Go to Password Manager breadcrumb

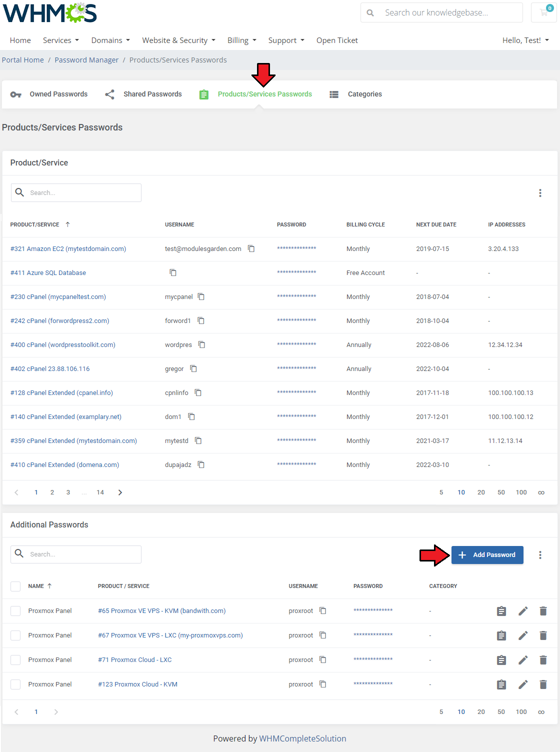(86, 60)
